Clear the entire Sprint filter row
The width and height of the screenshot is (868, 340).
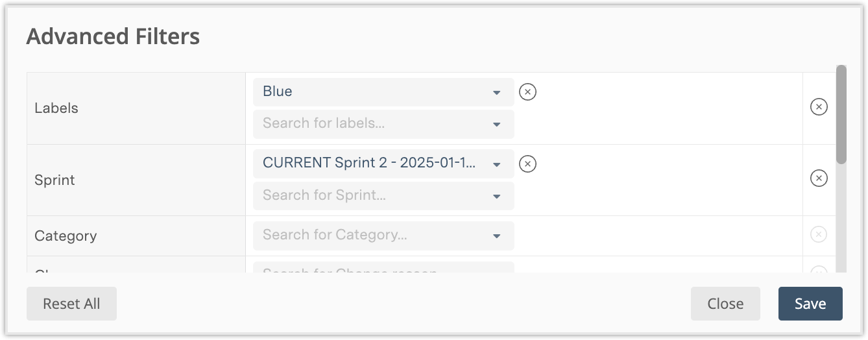click(x=819, y=178)
